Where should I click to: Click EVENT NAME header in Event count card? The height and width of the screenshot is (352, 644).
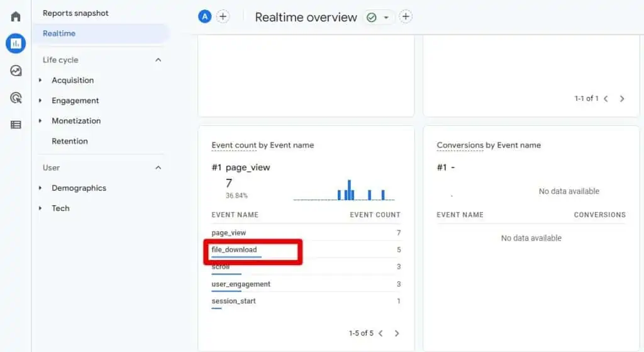(235, 215)
